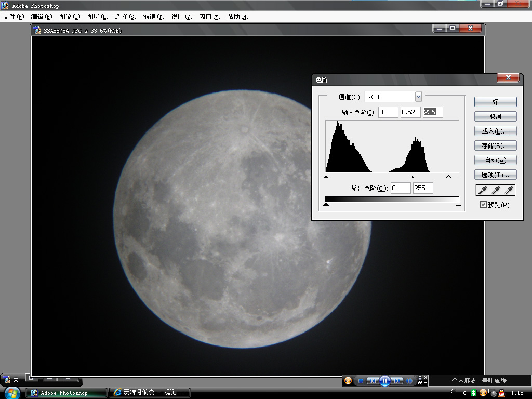Open the 帮助(H) menu
The width and height of the screenshot is (532, 399).
(x=238, y=17)
